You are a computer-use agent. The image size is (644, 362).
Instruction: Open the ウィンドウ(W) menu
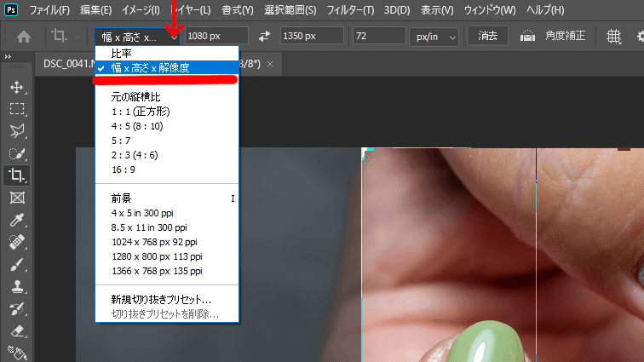click(490, 10)
